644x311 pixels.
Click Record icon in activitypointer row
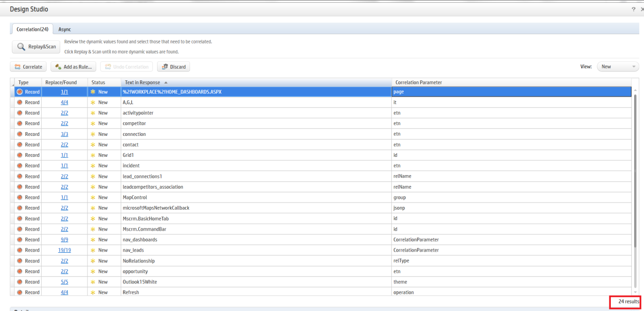point(20,113)
